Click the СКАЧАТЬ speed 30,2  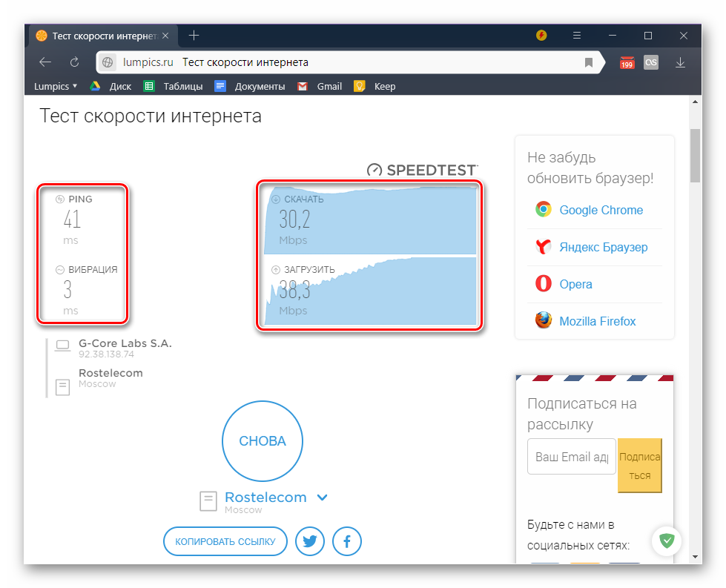(x=294, y=219)
